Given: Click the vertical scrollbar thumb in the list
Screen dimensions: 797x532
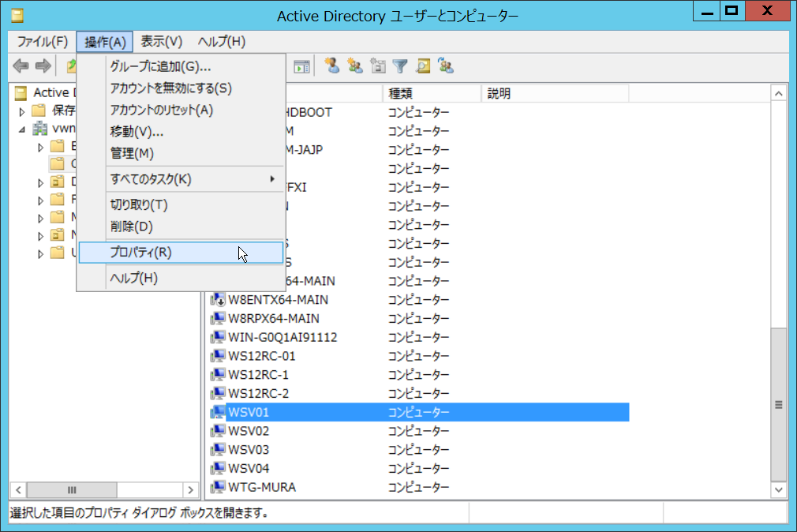Looking at the screenshot, I should 779,405.
